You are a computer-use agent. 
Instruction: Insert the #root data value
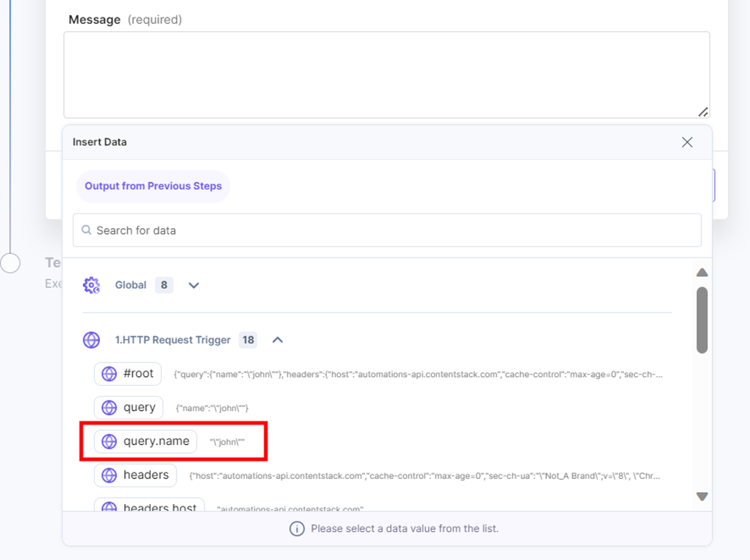click(x=128, y=374)
